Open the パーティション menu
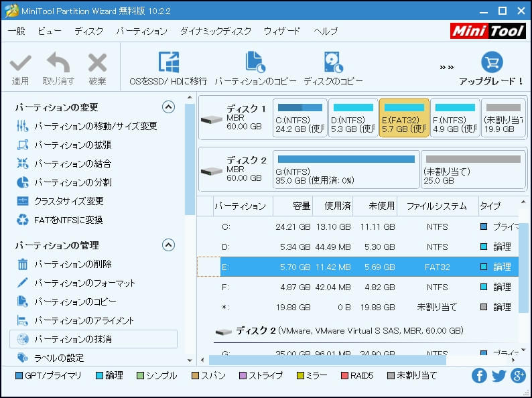Screen dimensions: 532x398 142,31
